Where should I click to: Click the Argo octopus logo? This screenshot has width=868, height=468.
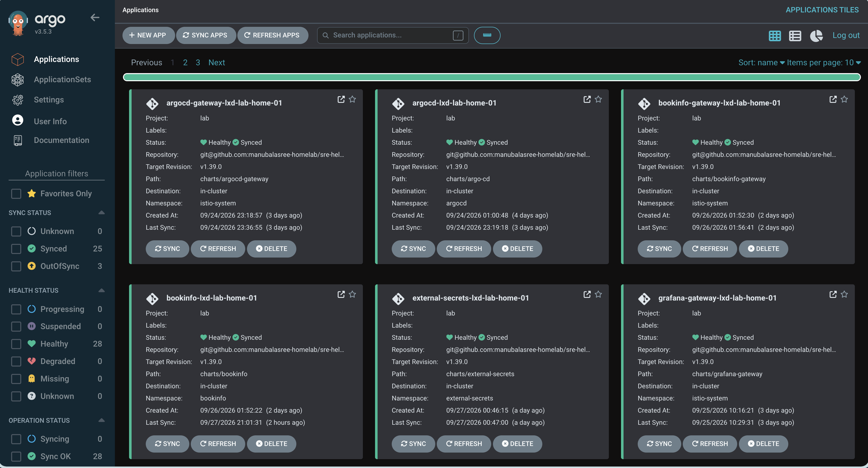[x=18, y=23]
